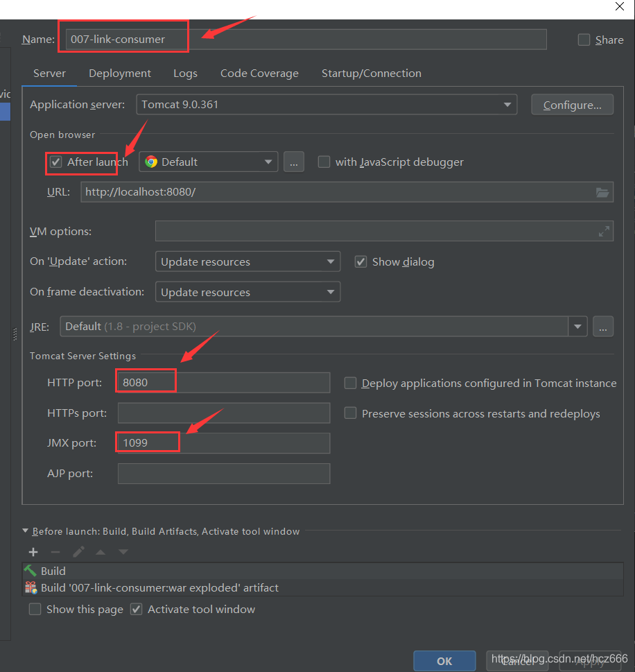Click the add before-launch task plus icon
This screenshot has height=672, width=635.
point(33,552)
